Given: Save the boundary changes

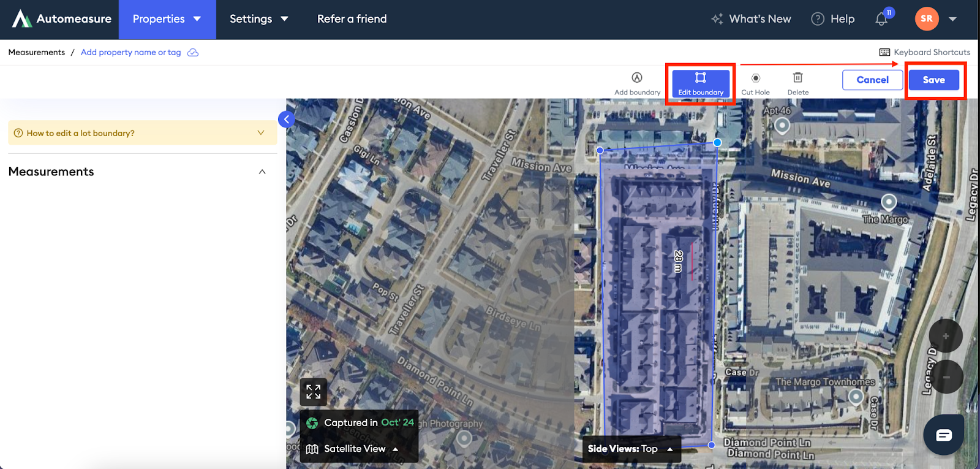Looking at the screenshot, I should [x=933, y=80].
